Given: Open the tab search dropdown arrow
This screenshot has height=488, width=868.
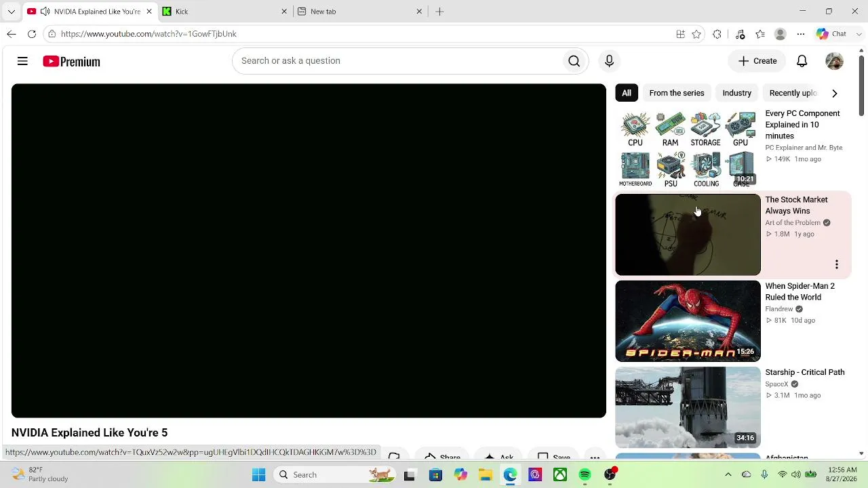Looking at the screenshot, I should tap(11, 12).
